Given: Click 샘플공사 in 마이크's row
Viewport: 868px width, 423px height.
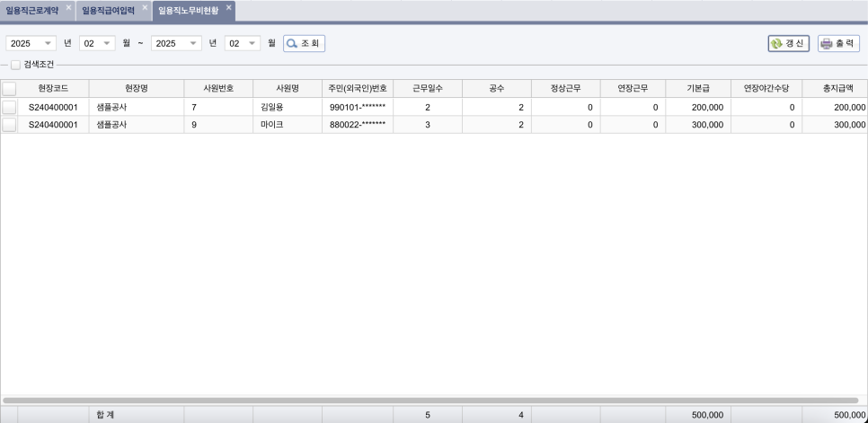Looking at the screenshot, I should (x=137, y=125).
